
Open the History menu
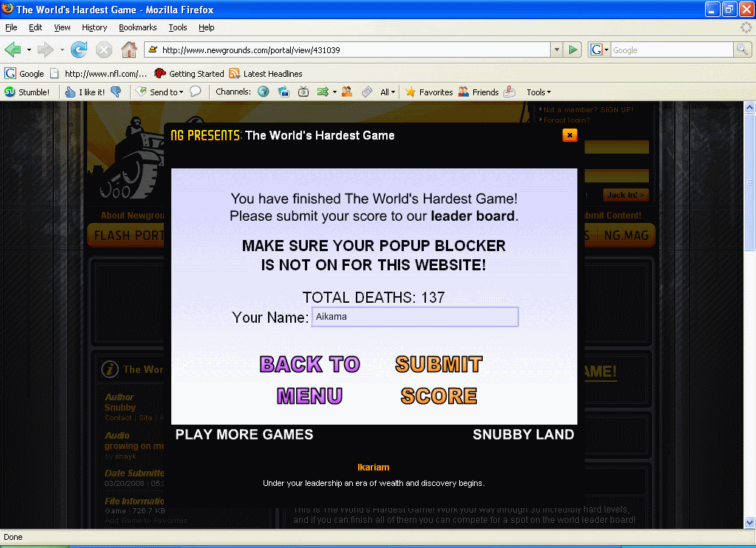point(94,27)
